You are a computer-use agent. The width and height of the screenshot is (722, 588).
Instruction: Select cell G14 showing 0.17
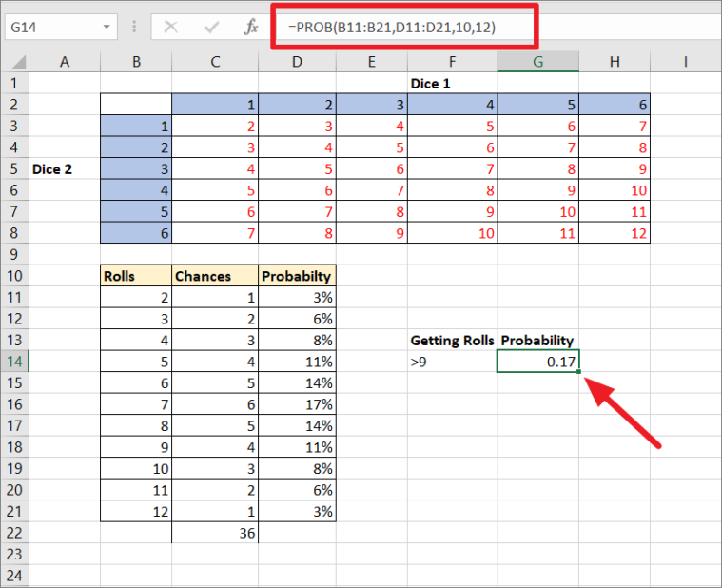pos(537,362)
